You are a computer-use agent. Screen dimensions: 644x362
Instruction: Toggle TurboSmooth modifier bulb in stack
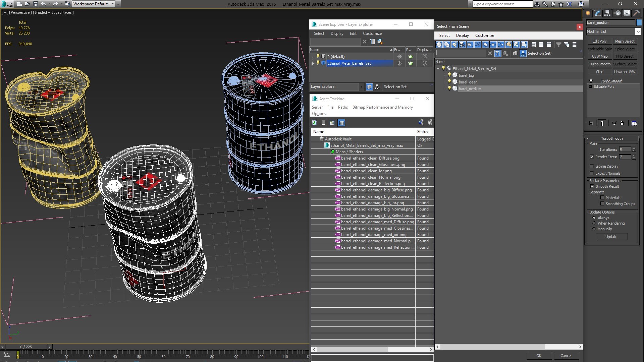pyautogui.click(x=591, y=81)
